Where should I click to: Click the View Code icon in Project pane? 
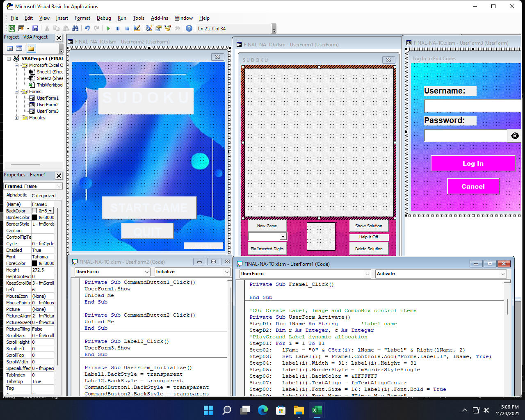tap(10, 48)
